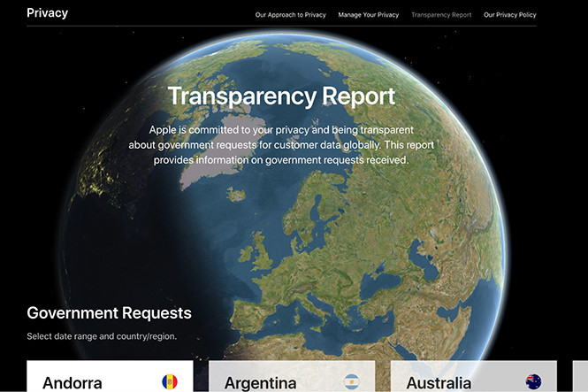Screen dimensions: 588x392
Task: Select the Argentina country card
Action: click(292, 376)
